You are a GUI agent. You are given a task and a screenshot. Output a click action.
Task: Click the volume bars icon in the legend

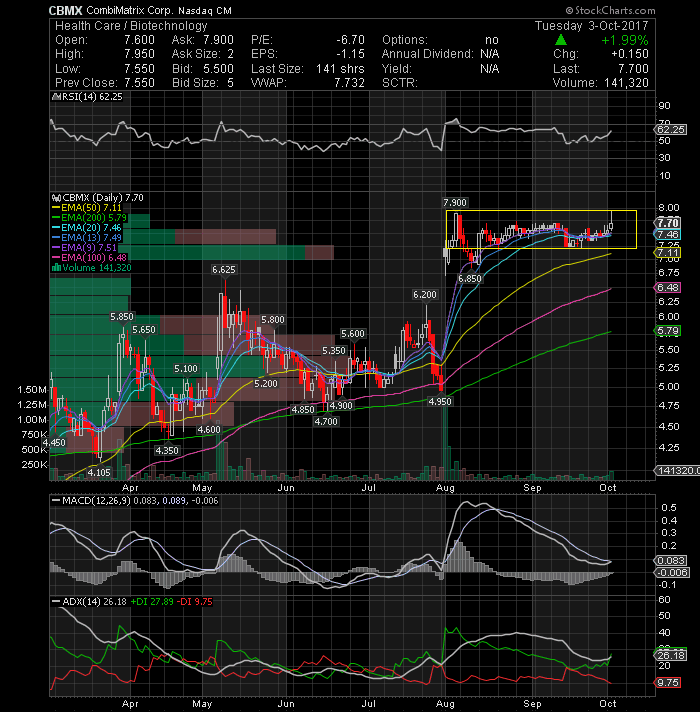(56, 268)
